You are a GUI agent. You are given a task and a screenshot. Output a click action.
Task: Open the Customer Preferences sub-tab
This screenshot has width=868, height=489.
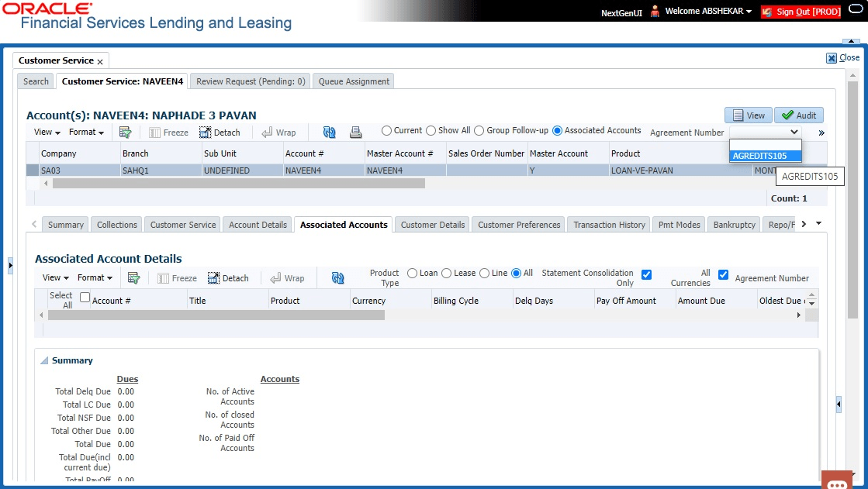point(519,225)
